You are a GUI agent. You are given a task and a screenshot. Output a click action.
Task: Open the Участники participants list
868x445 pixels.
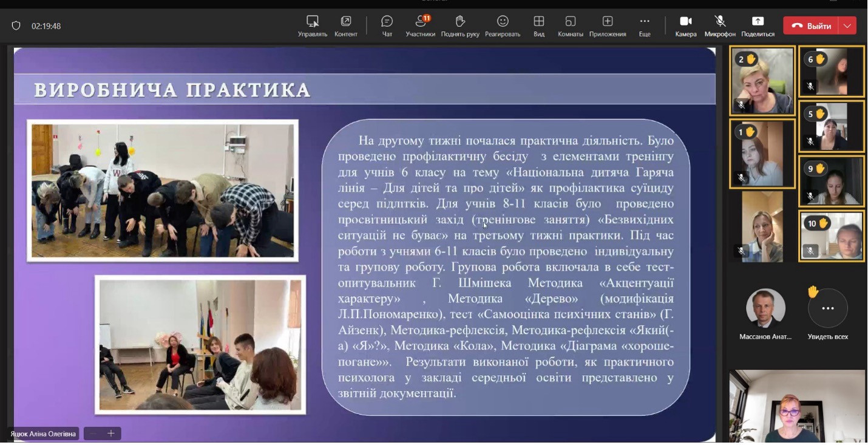click(420, 26)
